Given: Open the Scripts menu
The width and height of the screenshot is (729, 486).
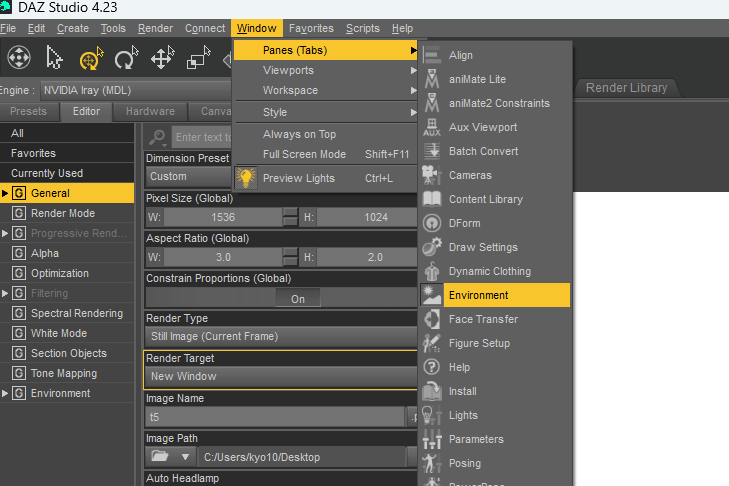Looking at the screenshot, I should point(363,28).
